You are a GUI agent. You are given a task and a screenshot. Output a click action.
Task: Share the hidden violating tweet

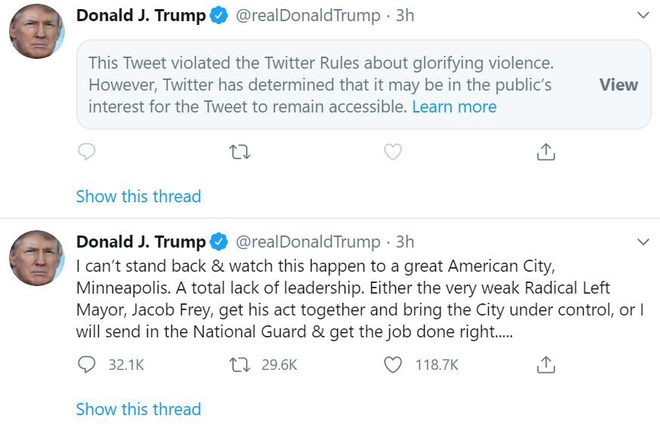546,152
